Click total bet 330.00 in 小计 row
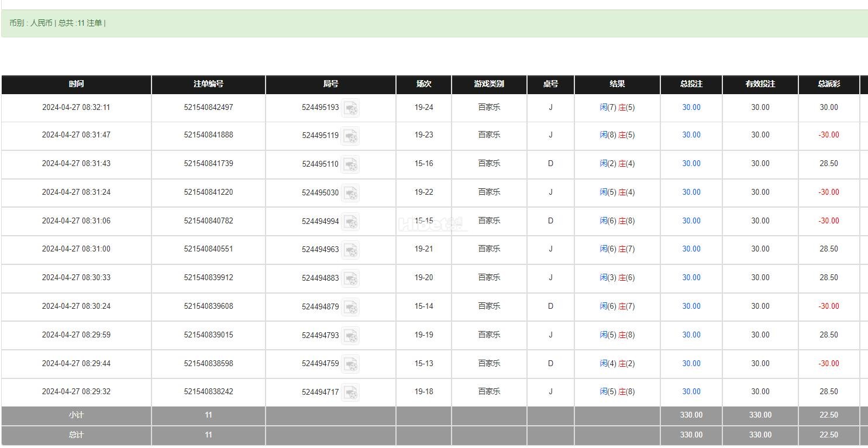The height and width of the screenshot is (448, 868). [691, 415]
